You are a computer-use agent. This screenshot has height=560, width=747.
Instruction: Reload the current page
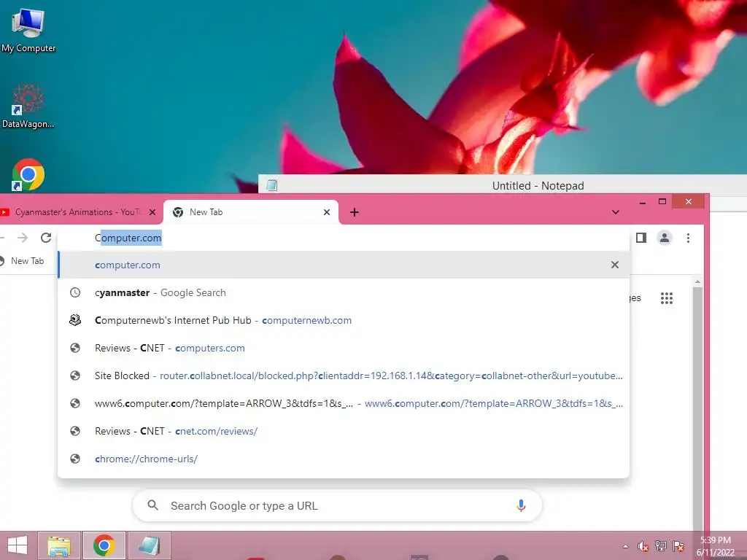coord(46,238)
